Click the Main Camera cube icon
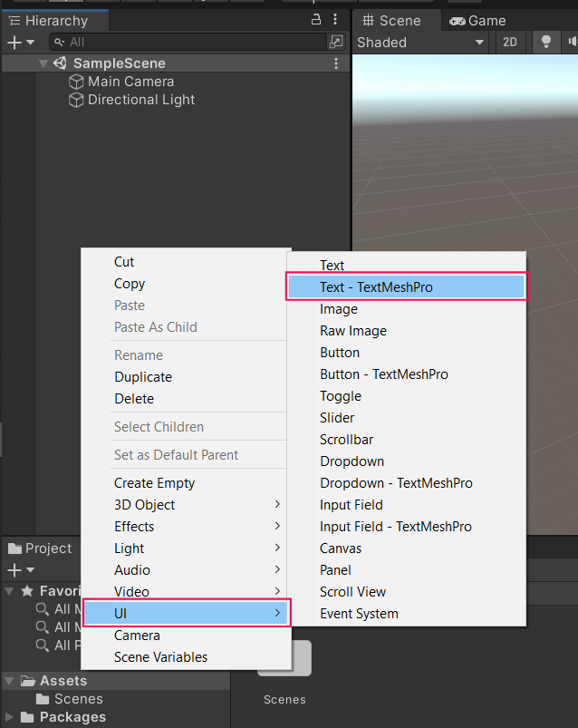The height and width of the screenshot is (728, 578). (75, 82)
